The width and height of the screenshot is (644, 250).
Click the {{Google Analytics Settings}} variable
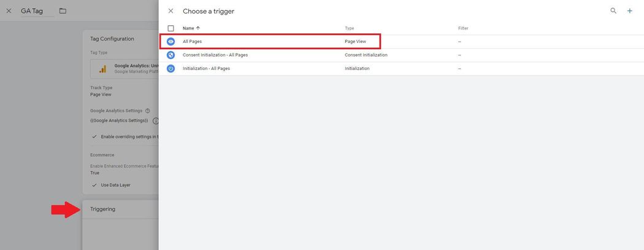119,121
